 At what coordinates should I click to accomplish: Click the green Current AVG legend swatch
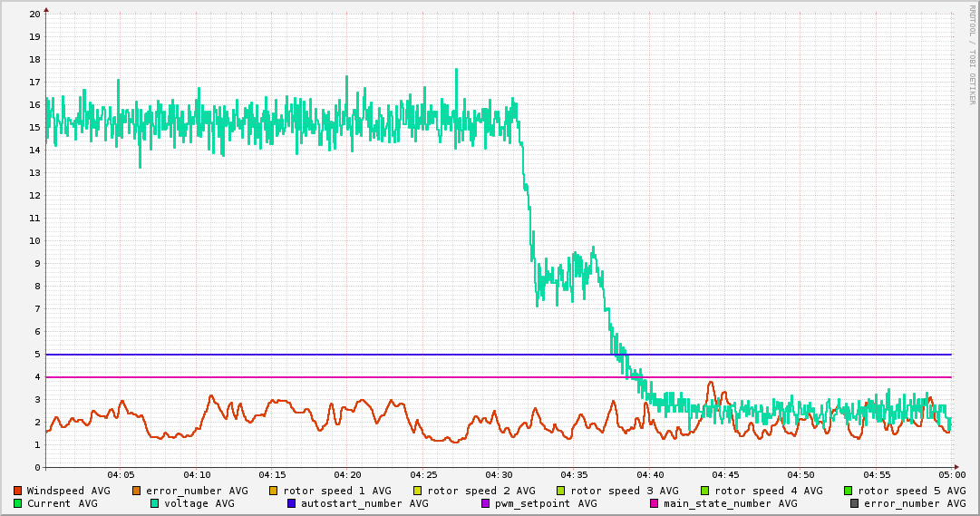pyautogui.click(x=17, y=503)
